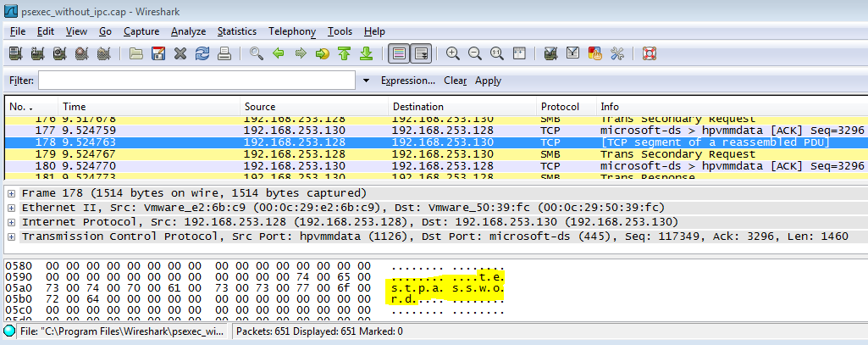The width and height of the screenshot is (868, 345).
Task: Go back in packet history arrow
Action: point(279,53)
